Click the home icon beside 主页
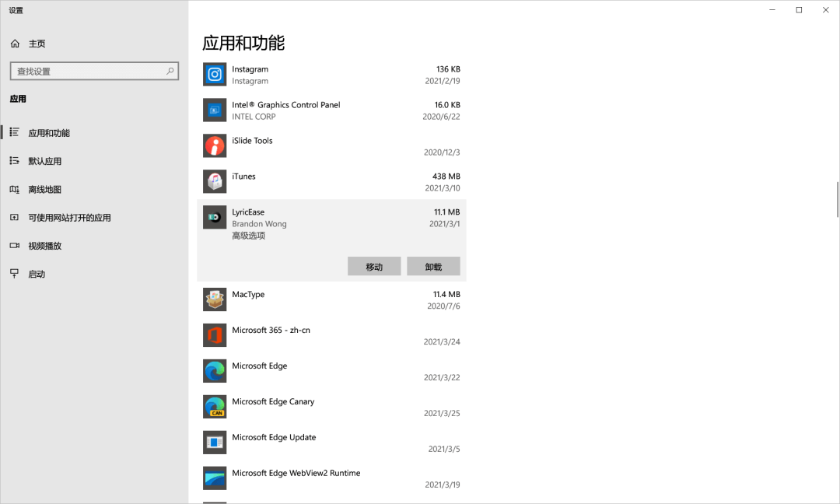Viewport: 840px width, 504px height. coord(15,44)
